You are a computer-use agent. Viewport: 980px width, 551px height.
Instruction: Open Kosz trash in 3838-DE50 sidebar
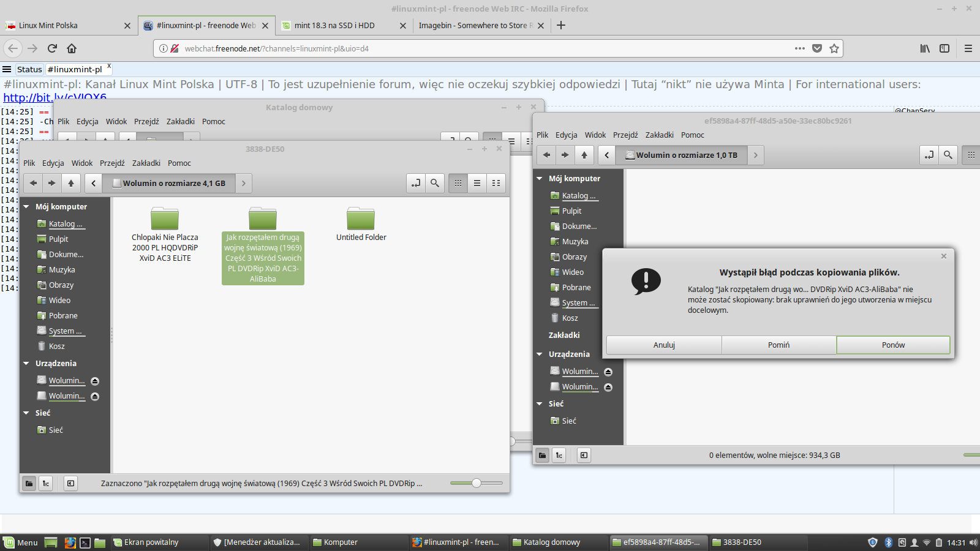(56, 347)
